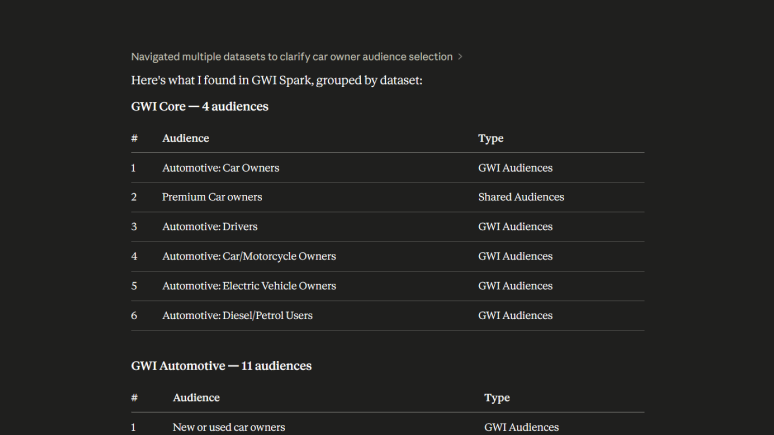Select 'New or used car owners' cell
The width and height of the screenshot is (774, 435).
[x=229, y=427]
